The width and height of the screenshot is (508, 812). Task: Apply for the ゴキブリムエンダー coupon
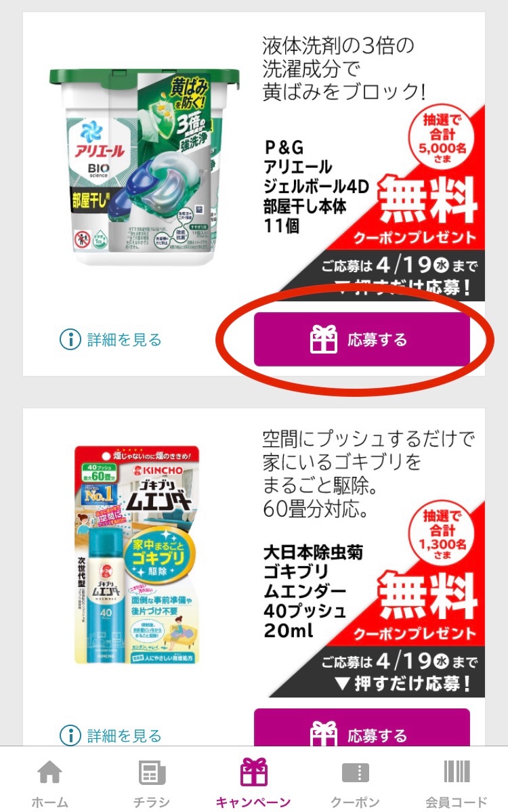pyautogui.click(x=362, y=727)
